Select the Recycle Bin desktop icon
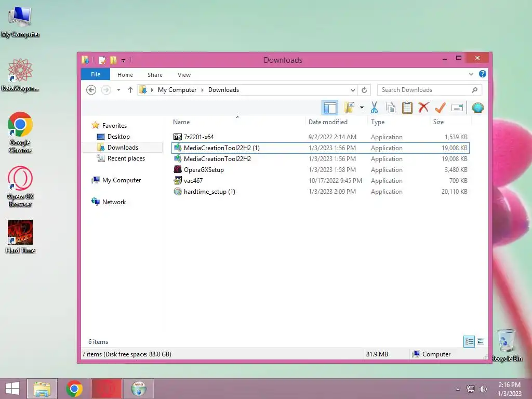The width and height of the screenshot is (532, 399). coord(507,345)
